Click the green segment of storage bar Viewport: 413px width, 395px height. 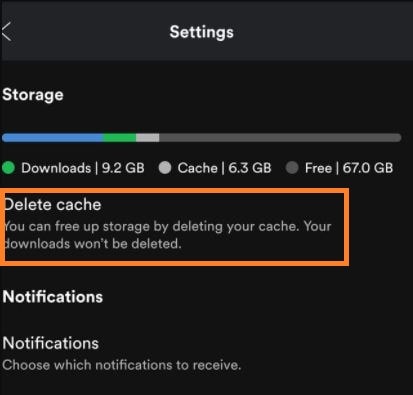point(120,137)
